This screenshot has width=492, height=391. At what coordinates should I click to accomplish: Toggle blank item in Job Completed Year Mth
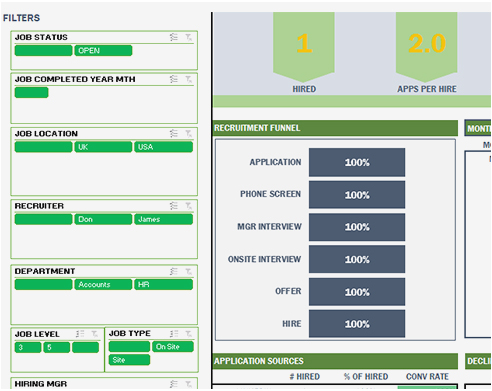(32, 92)
